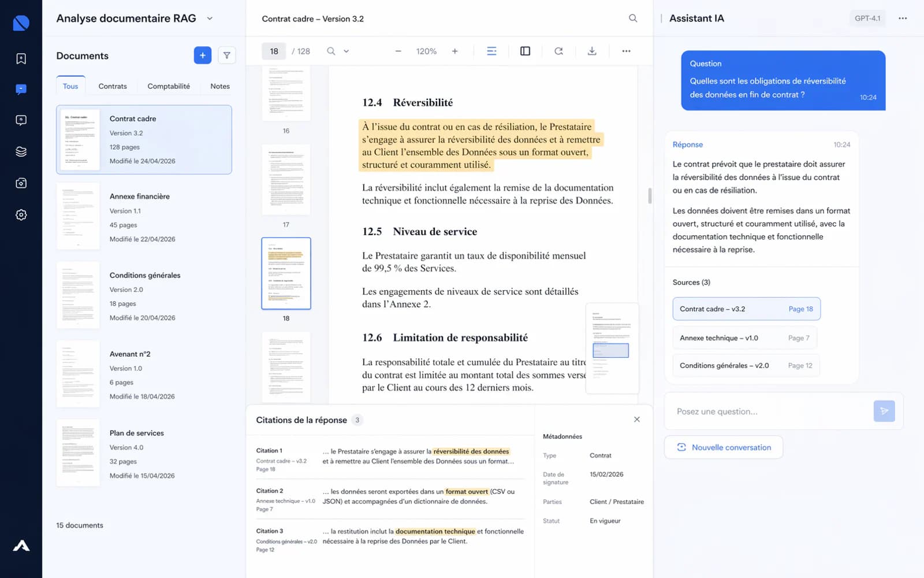924x578 pixels.
Task: Open the Annexe financière document
Action: [x=144, y=217]
